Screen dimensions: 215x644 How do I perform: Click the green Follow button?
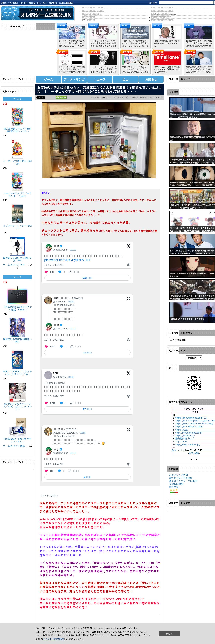point(61,97)
